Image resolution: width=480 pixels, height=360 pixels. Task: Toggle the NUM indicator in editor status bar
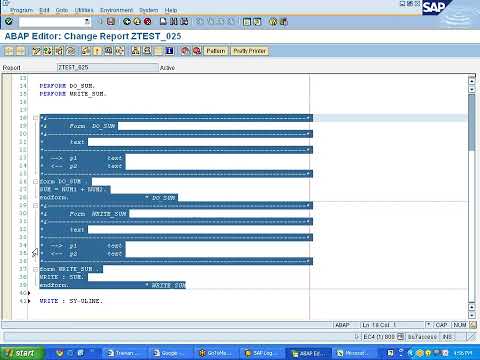pyautogui.click(x=460, y=325)
